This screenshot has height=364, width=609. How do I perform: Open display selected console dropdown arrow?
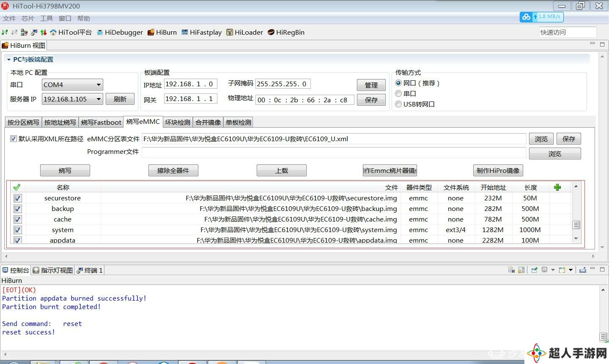pos(553,270)
